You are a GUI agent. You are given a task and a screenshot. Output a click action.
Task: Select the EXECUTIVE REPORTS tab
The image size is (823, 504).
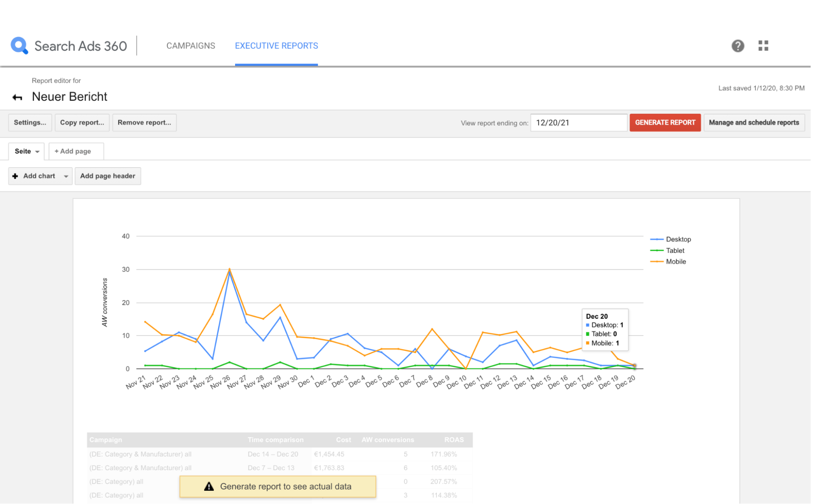click(276, 46)
